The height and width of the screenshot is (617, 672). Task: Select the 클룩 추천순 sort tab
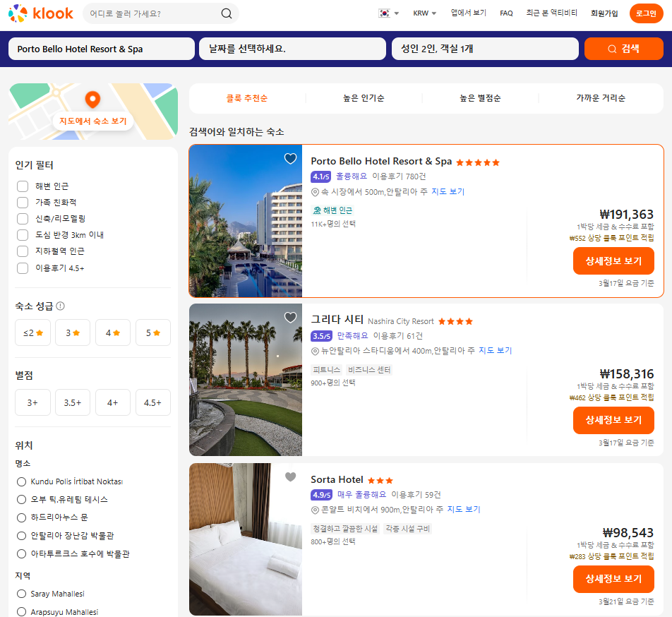coord(247,98)
